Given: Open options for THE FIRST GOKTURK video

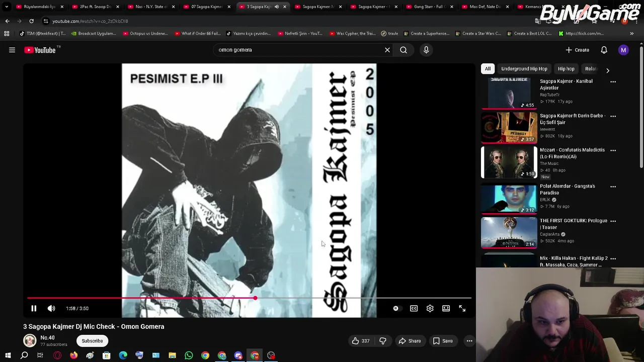Looking at the screenshot, I should click(613, 221).
